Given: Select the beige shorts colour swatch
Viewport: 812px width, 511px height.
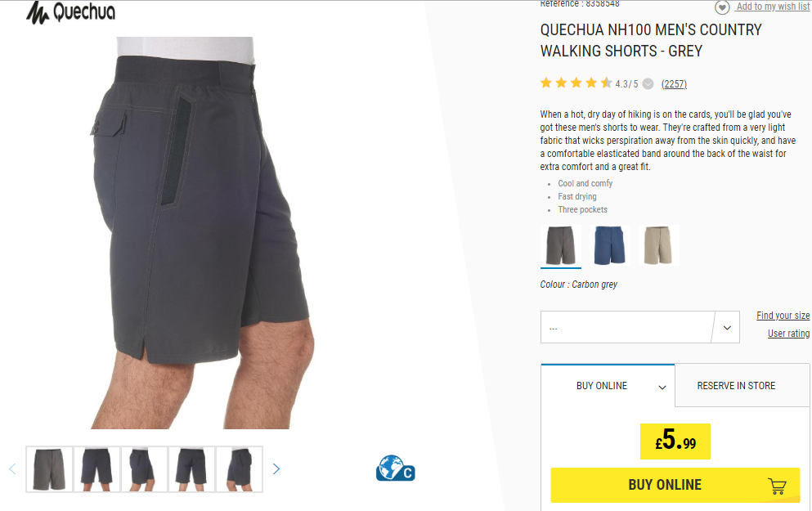Looking at the screenshot, I should click(x=658, y=245).
